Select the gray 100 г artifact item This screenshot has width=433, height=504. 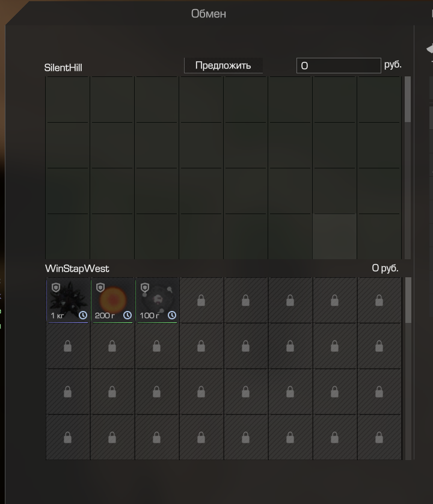pyautogui.click(x=157, y=300)
